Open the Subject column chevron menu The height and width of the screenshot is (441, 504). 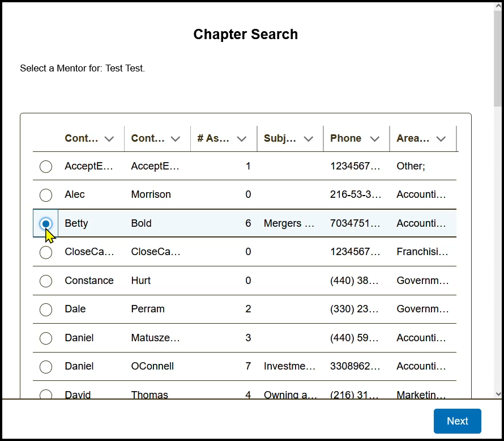point(308,139)
